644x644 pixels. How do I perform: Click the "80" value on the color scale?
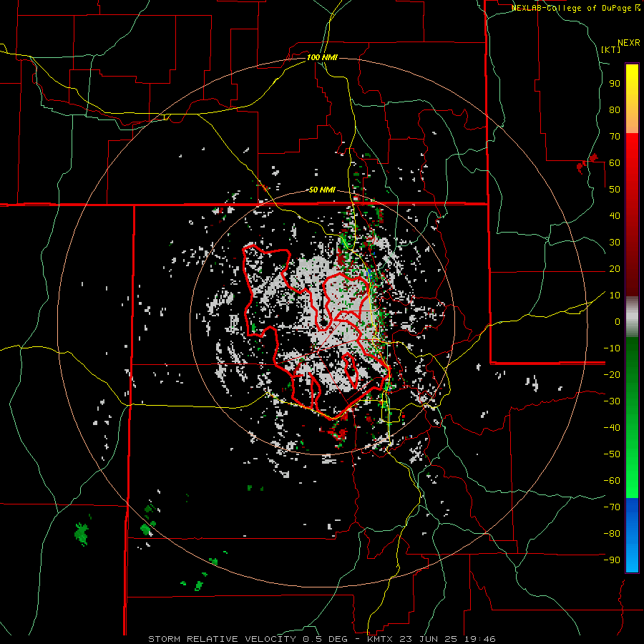coord(615,110)
